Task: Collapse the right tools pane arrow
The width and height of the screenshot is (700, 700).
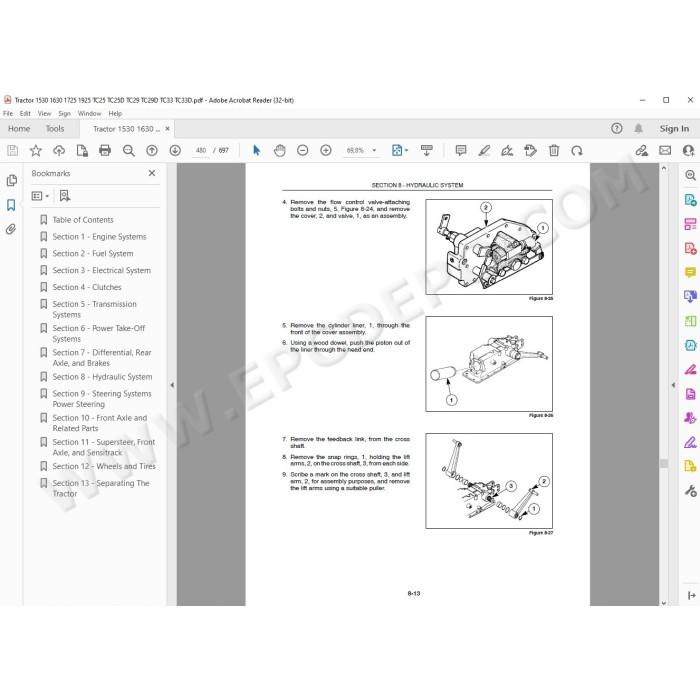Action: point(673,385)
